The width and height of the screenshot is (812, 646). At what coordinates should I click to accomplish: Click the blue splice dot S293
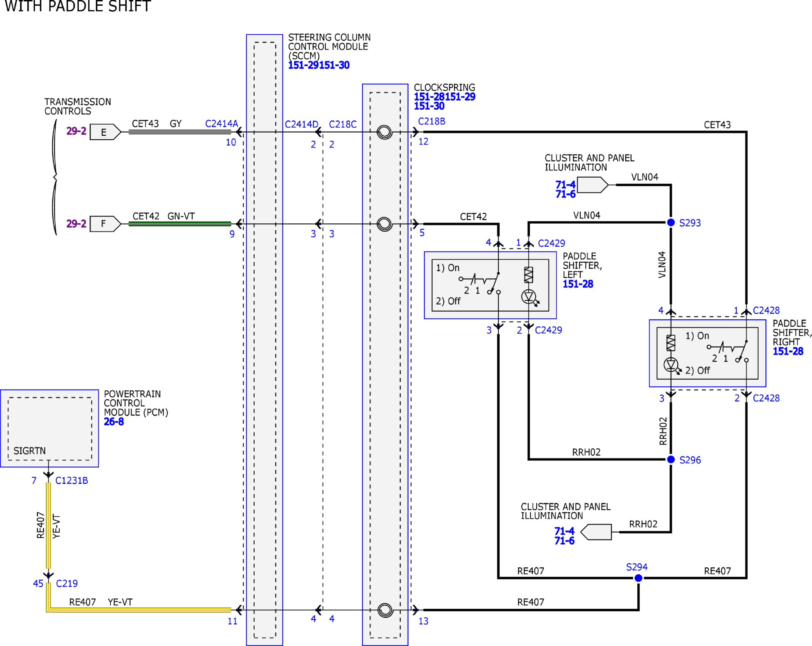click(671, 222)
